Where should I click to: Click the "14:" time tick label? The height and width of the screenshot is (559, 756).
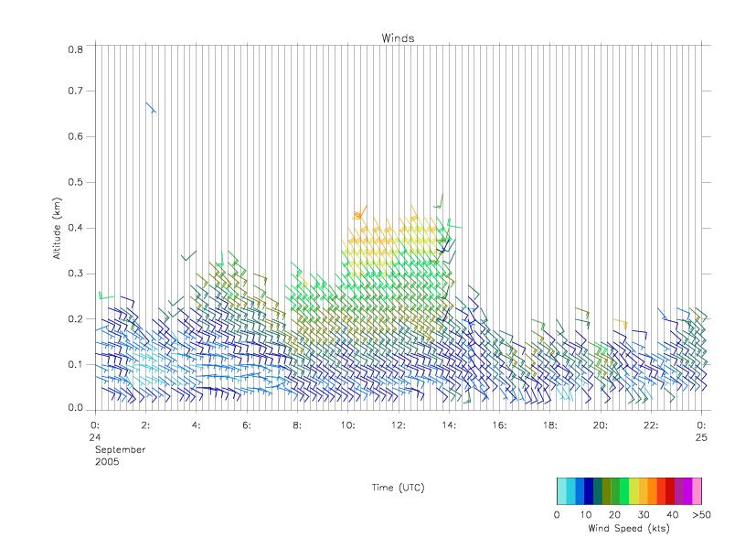click(x=449, y=425)
